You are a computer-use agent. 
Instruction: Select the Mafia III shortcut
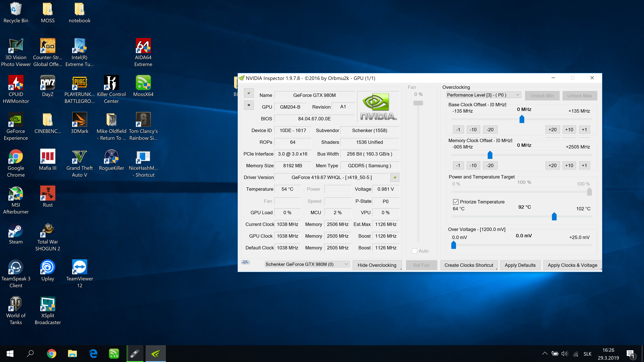point(47,160)
